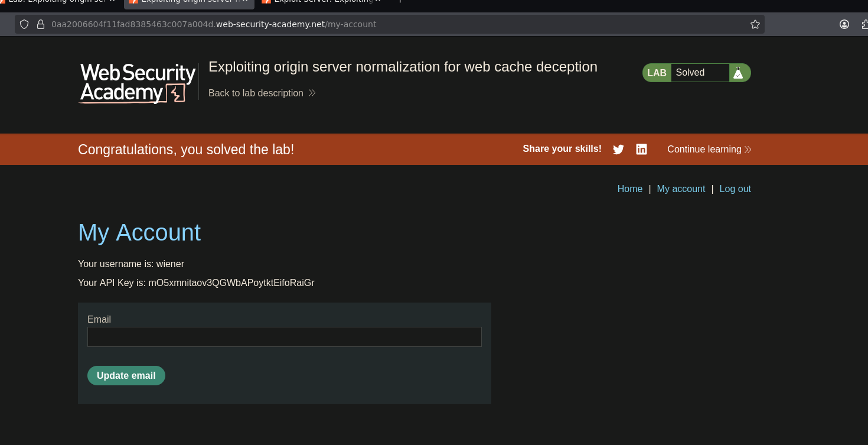The width and height of the screenshot is (868, 445).
Task: Click the lab title Exploiting origin server normalization
Action: (x=403, y=67)
